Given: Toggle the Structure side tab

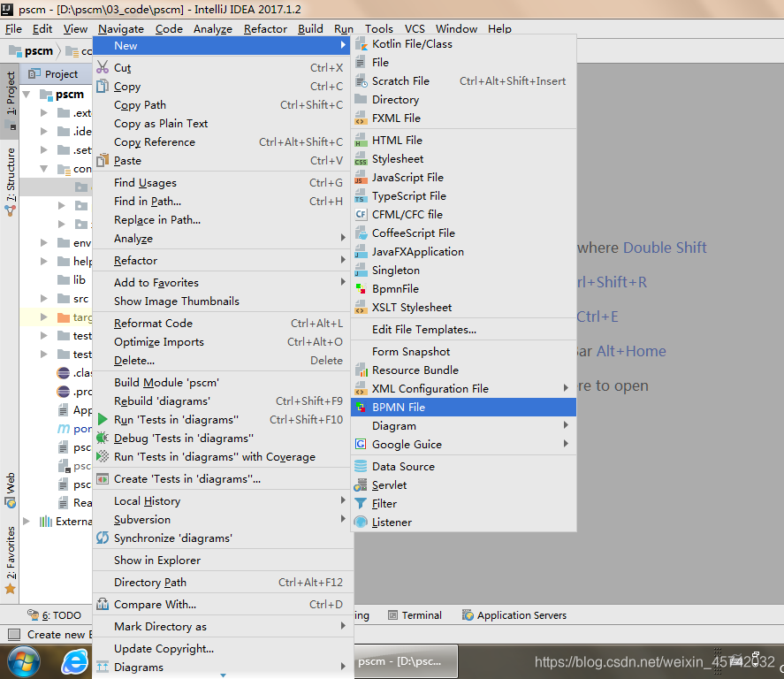Looking at the screenshot, I should [11, 181].
